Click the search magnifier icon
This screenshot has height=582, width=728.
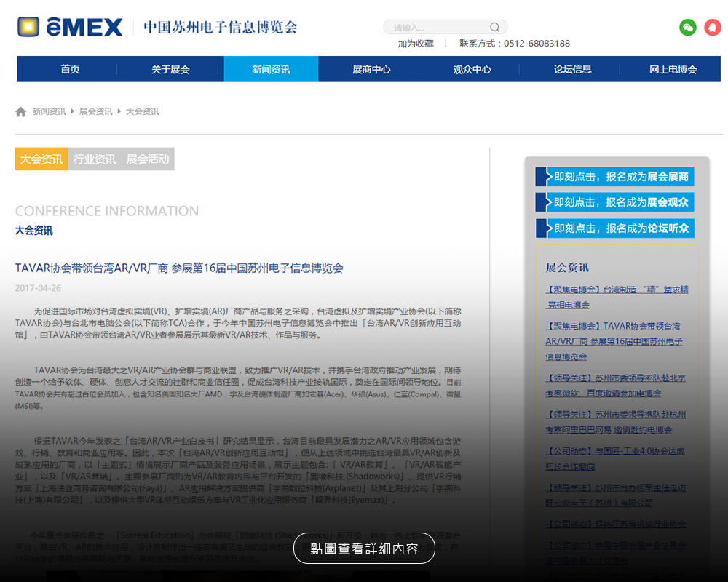click(x=495, y=28)
